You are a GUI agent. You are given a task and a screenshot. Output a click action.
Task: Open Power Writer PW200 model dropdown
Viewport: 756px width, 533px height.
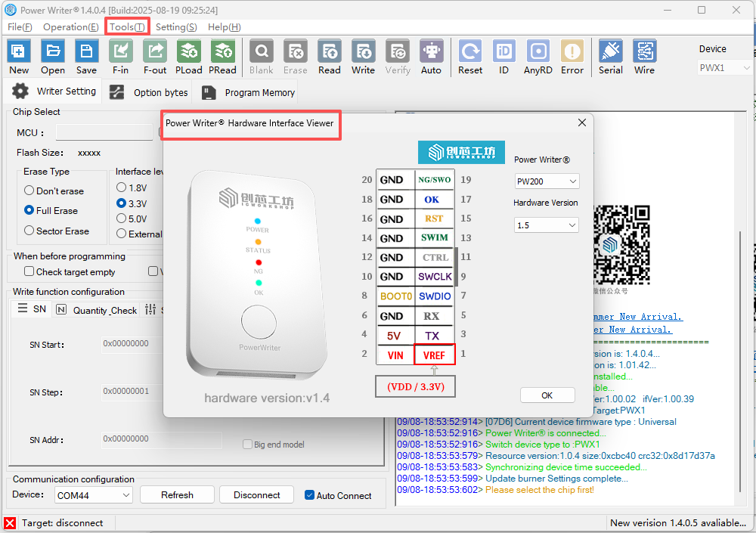coord(547,181)
